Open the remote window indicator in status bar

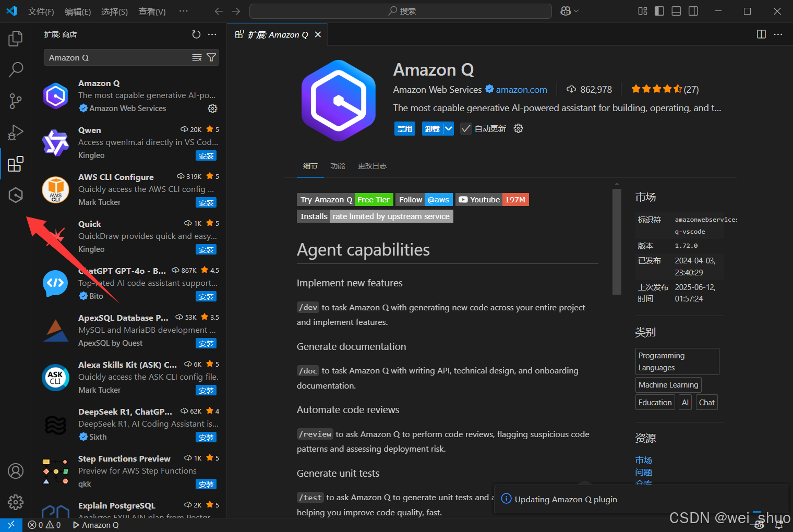(x=11, y=525)
